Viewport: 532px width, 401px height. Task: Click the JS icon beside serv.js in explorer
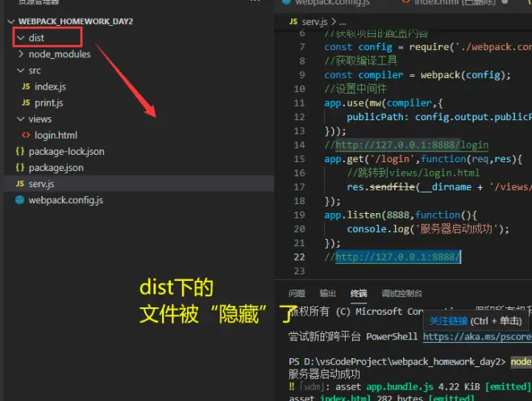click(20, 184)
